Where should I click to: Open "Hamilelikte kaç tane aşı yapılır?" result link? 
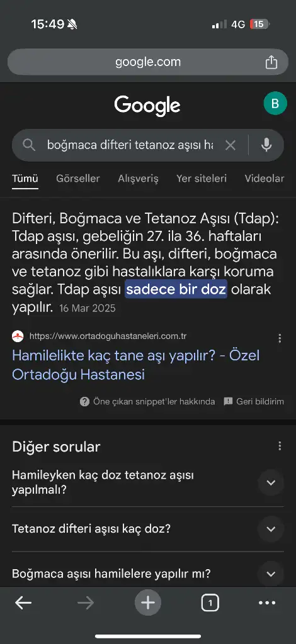[x=135, y=365]
